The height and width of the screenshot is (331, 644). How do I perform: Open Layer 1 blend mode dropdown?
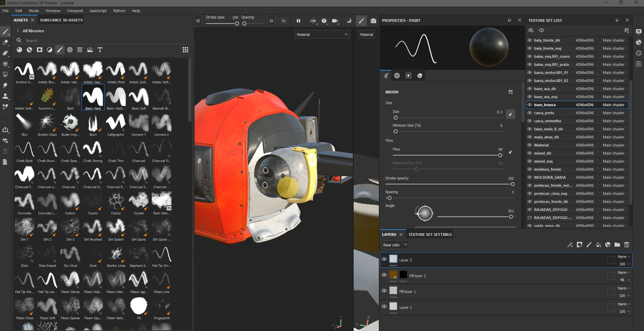click(x=624, y=304)
